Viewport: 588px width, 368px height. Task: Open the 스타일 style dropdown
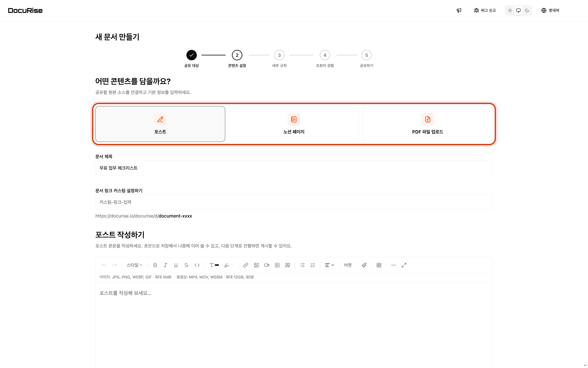[134, 265]
